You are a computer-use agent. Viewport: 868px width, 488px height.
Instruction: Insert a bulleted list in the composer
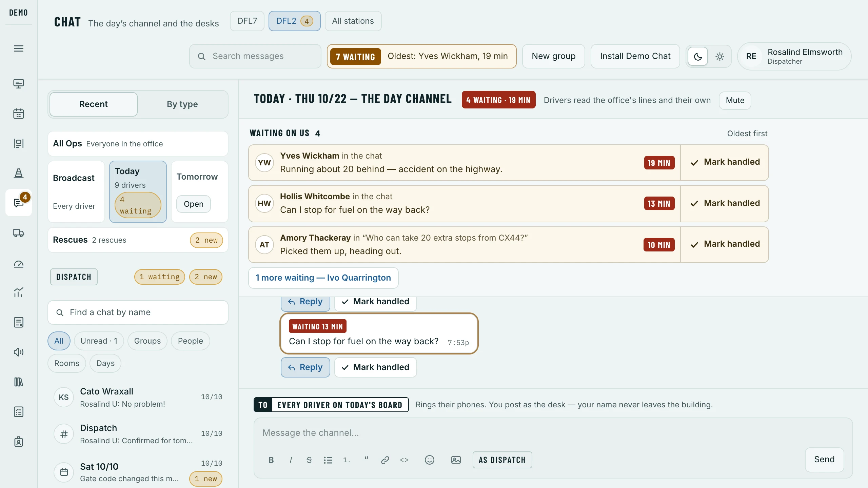328,460
